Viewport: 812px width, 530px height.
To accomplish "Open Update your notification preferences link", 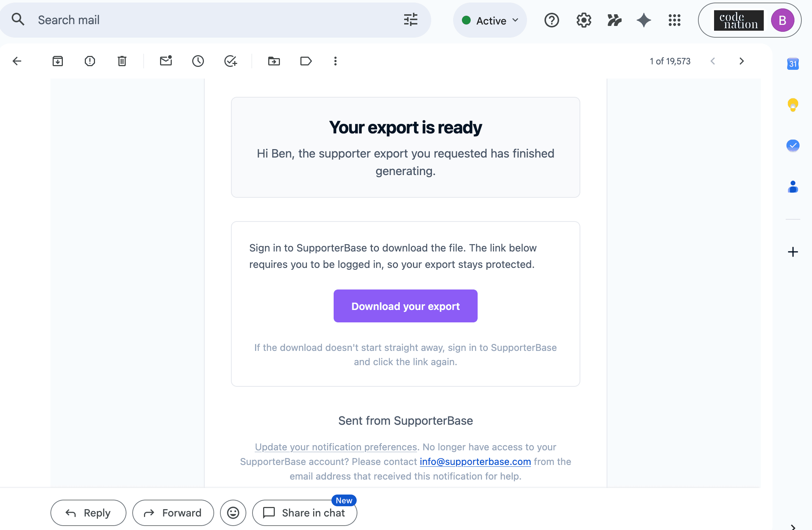I will tap(336, 447).
